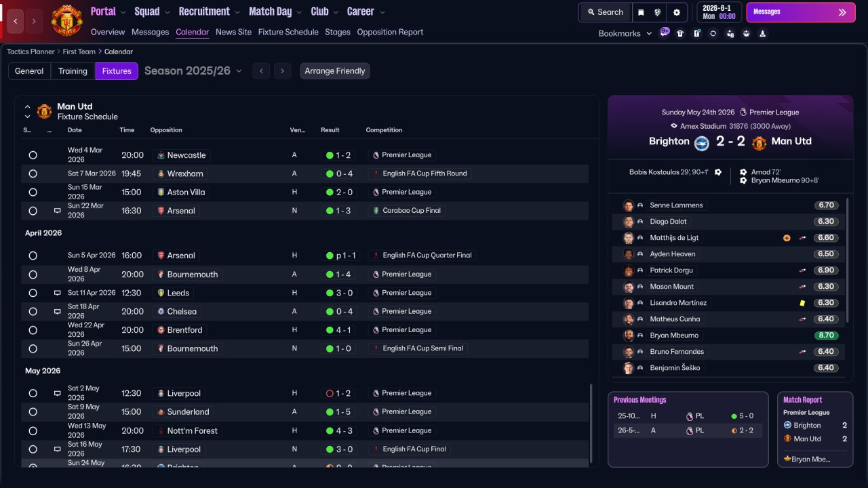Click Man Utd badge in match score header
Viewport: 868px width, 488px height.
(759, 142)
